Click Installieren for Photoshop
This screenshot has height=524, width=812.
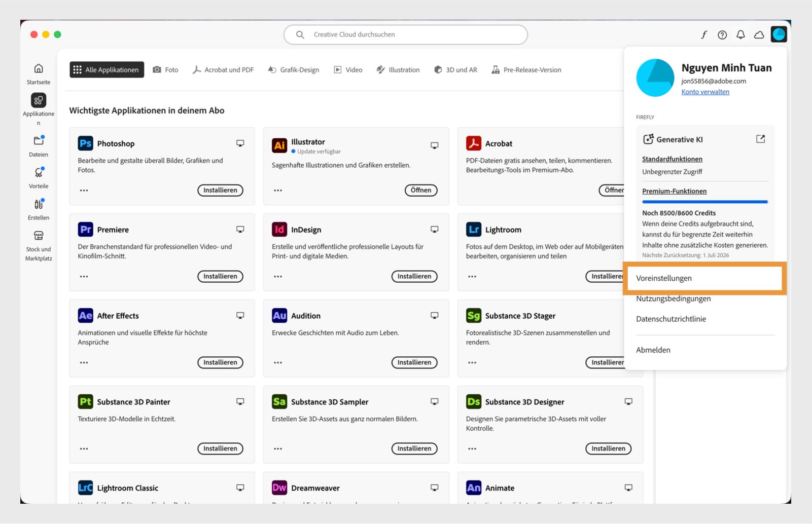[x=220, y=190]
